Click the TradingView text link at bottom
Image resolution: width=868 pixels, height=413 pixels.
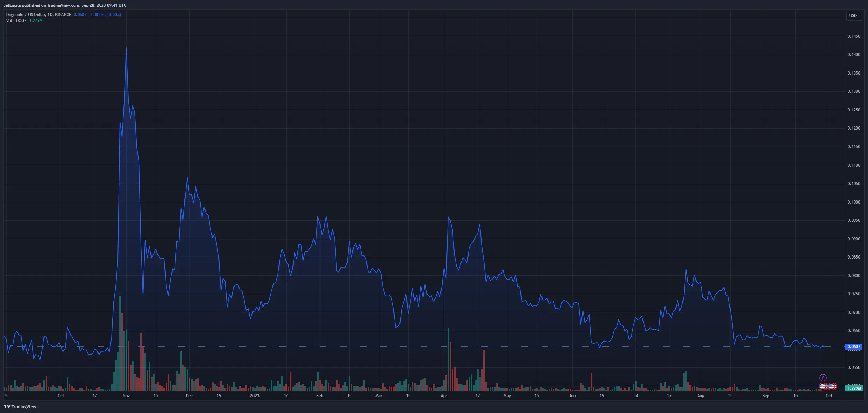click(24, 407)
